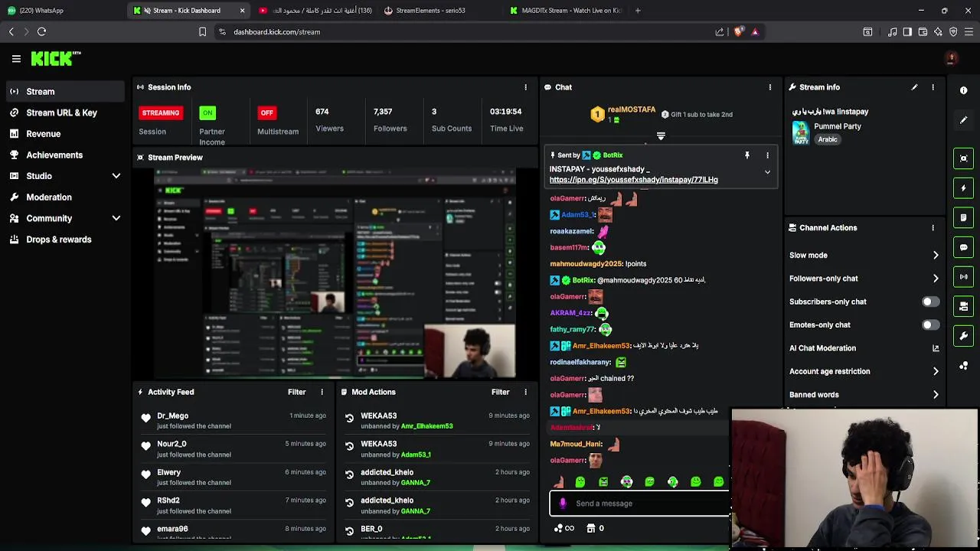Switch to the StreamElements browser tab
This screenshot has width=980, height=551.
click(440, 11)
